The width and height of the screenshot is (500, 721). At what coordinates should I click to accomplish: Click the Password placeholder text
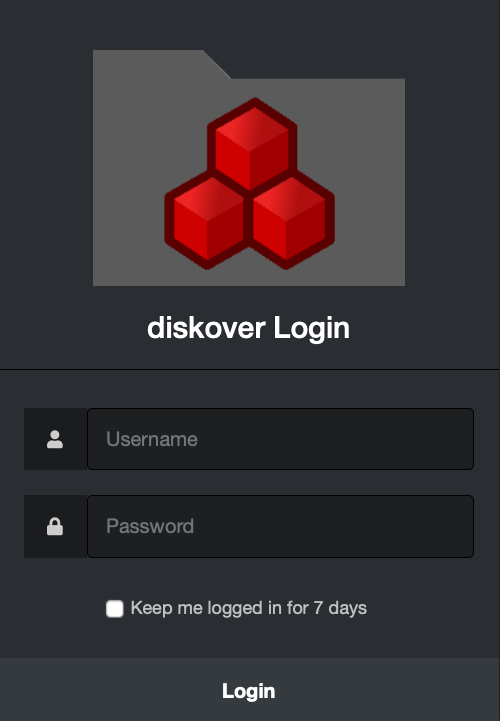[150, 526]
